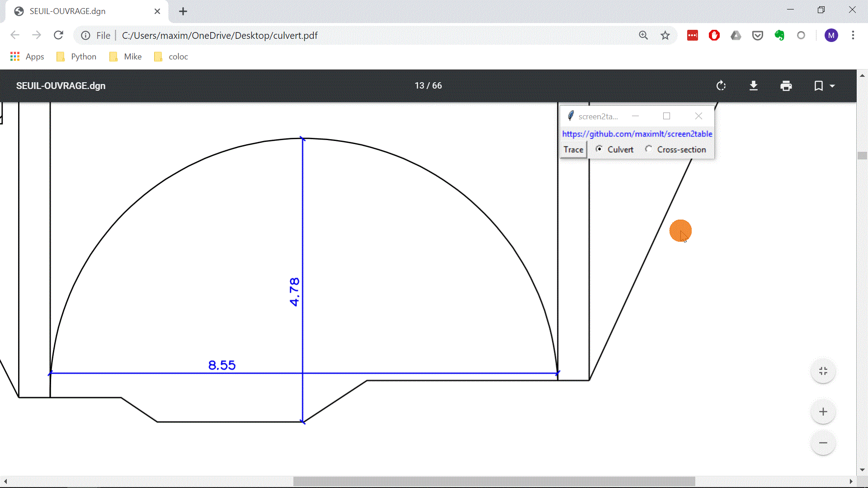Zoom in with the plus button
Screen dimensions: 868x488
(x=823, y=412)
